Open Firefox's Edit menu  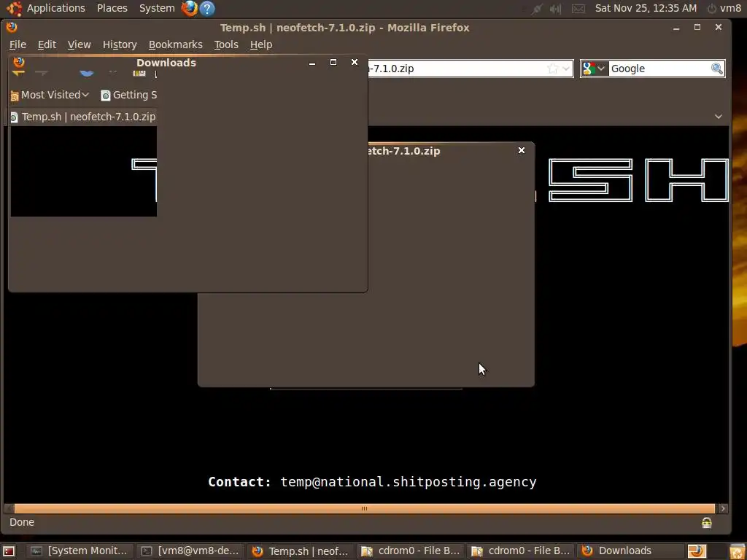pyautogui.click(x=47, y=44)
